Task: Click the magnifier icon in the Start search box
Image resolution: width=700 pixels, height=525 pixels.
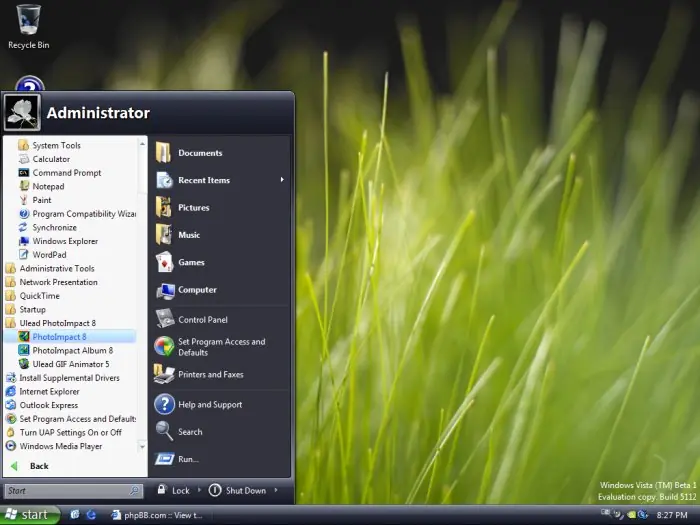Action: (135, 491)
